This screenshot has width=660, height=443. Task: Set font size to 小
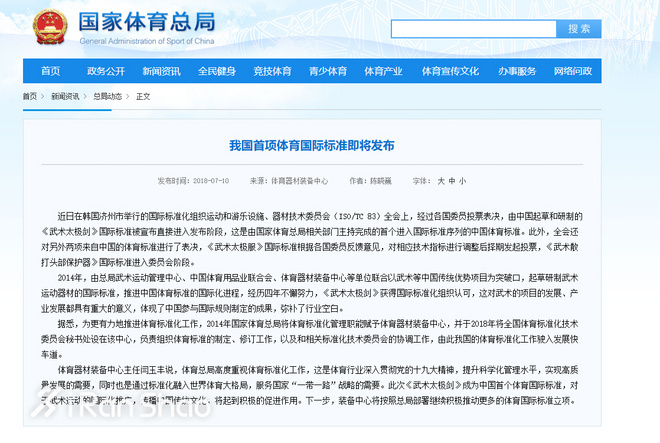pos(463,181)
